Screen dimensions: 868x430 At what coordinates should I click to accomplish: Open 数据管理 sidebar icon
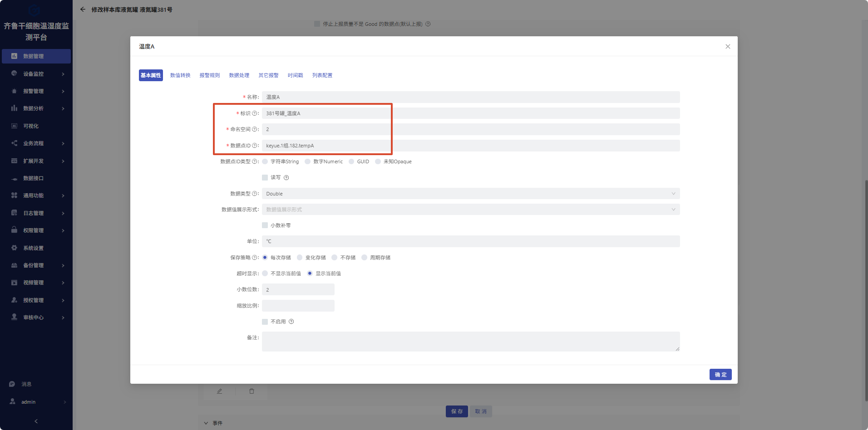14,56
